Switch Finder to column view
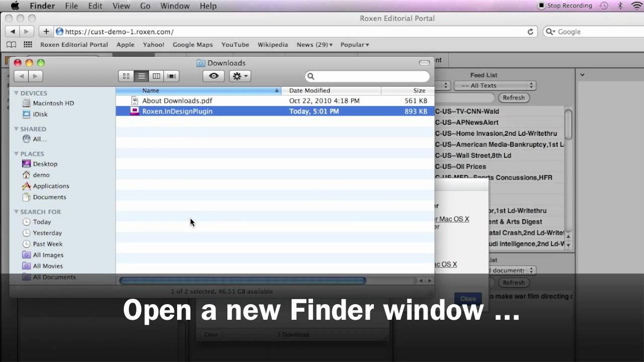The image size is (644, 362). 156,76
